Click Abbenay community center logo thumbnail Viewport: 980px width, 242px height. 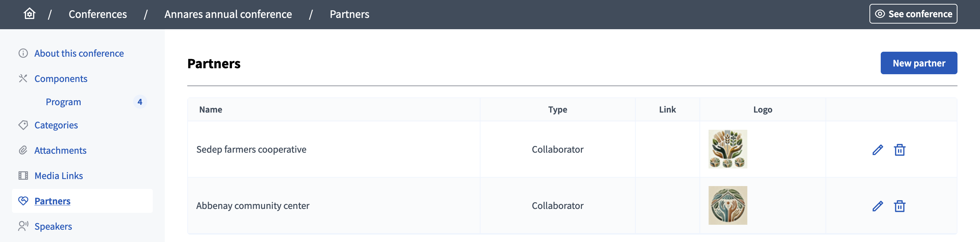click(x=727, y=205)
